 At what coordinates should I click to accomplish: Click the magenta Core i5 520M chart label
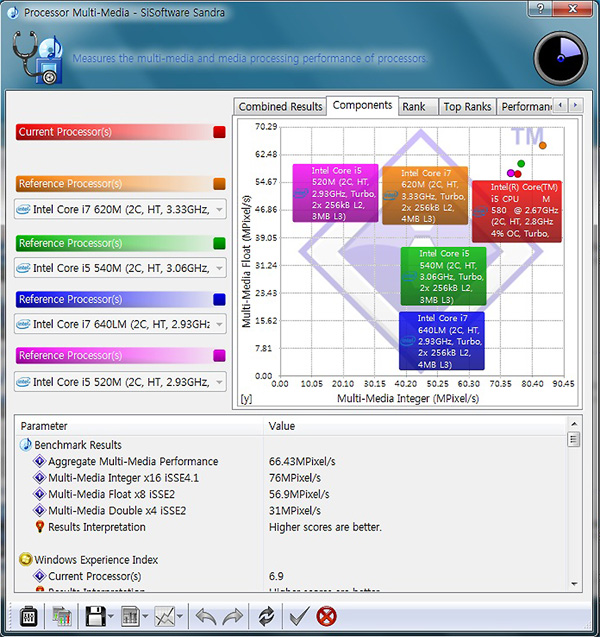(336, 193)
